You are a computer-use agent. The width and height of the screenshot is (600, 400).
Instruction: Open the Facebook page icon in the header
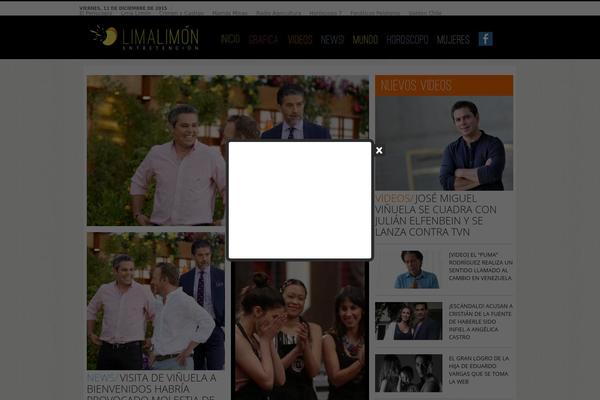pyautogui.click(x=485, y=39)
